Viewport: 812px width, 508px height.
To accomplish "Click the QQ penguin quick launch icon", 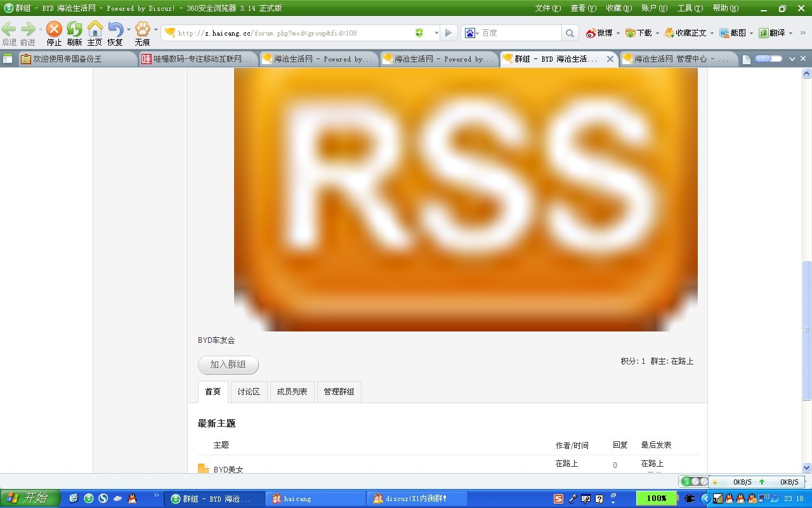I will 132,498.
